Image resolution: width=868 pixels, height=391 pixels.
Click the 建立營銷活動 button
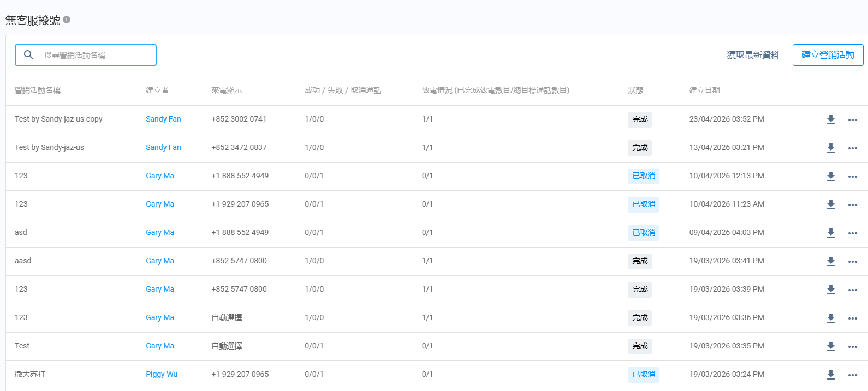[x=828, y=55]
